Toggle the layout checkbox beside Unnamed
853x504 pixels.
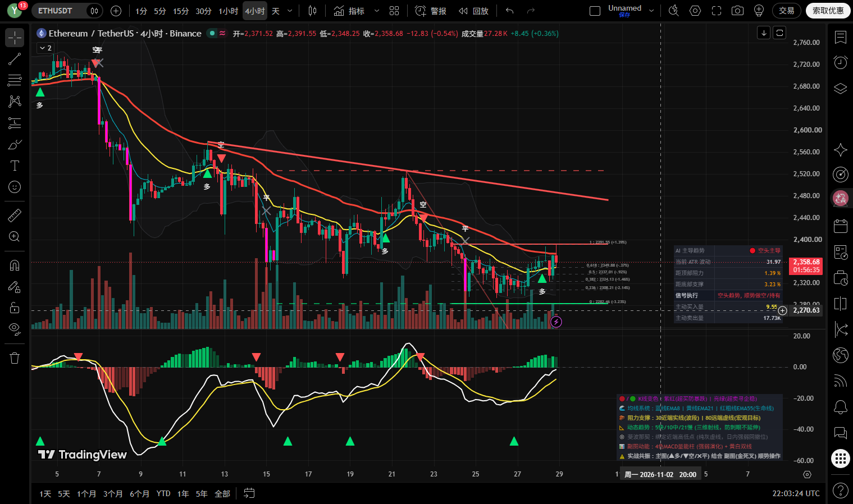pyautogui.click(x=595, y=11)
